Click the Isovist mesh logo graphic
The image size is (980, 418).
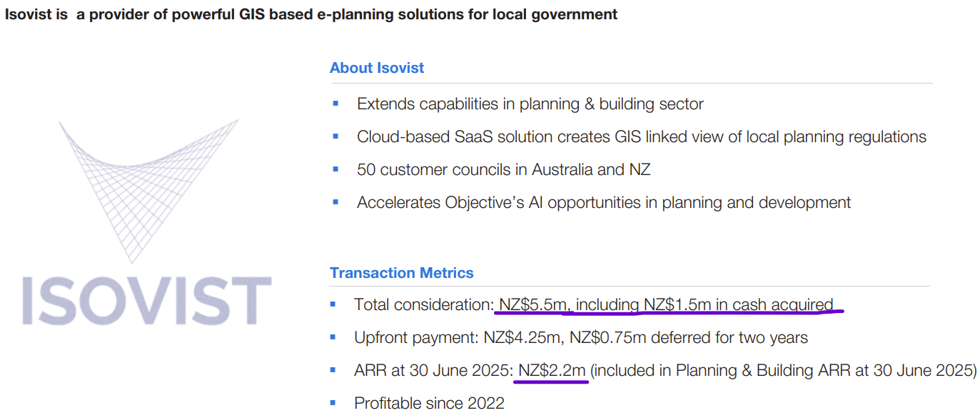pyautogui.click(x=148, y=186)
